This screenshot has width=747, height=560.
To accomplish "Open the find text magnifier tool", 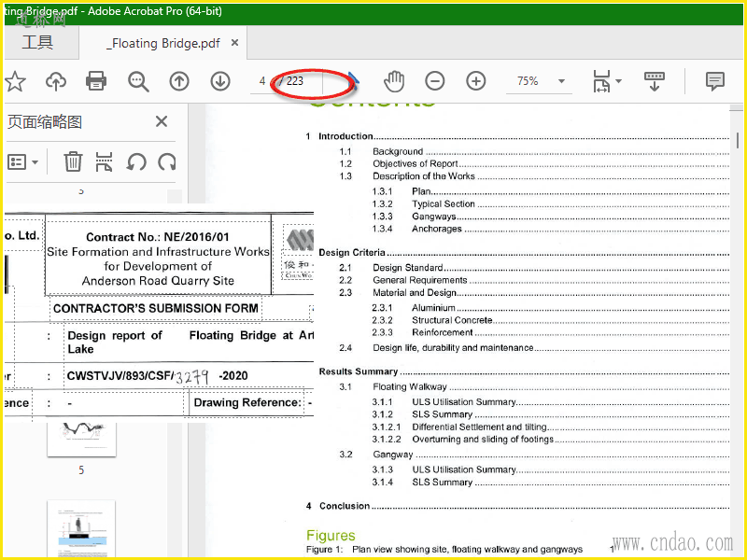I will point(138,81).
